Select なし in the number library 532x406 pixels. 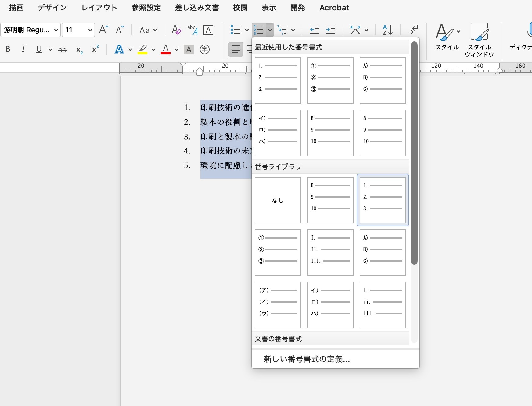pos(278,200)
